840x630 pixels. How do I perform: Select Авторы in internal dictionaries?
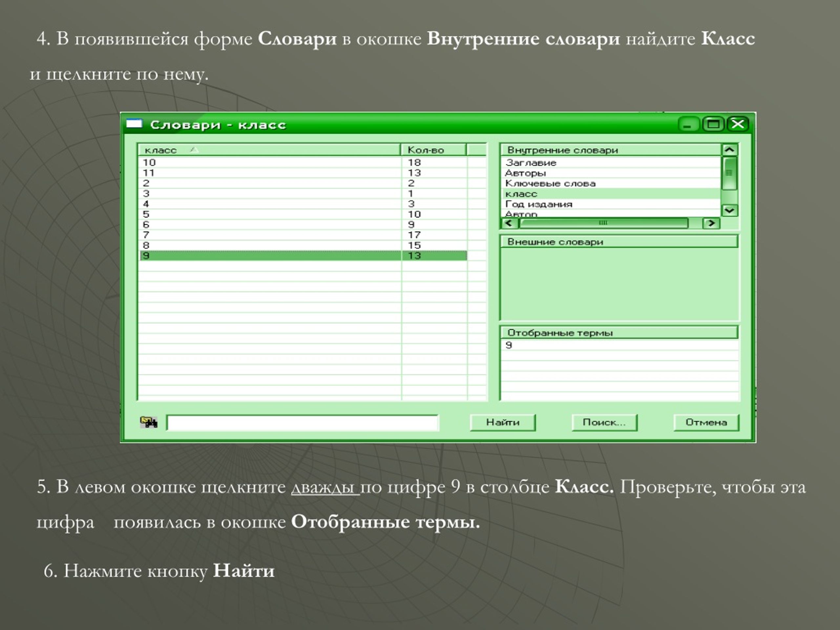[x=611, y=173]
